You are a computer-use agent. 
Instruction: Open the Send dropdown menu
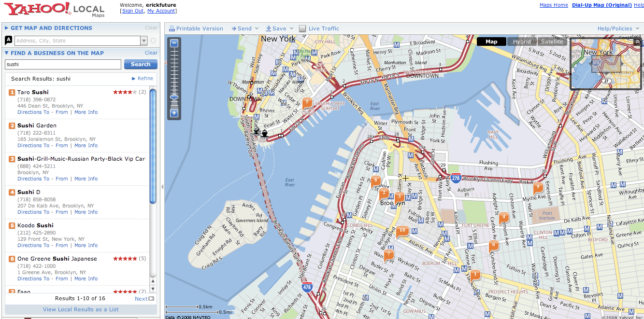(x=245, y=28)
